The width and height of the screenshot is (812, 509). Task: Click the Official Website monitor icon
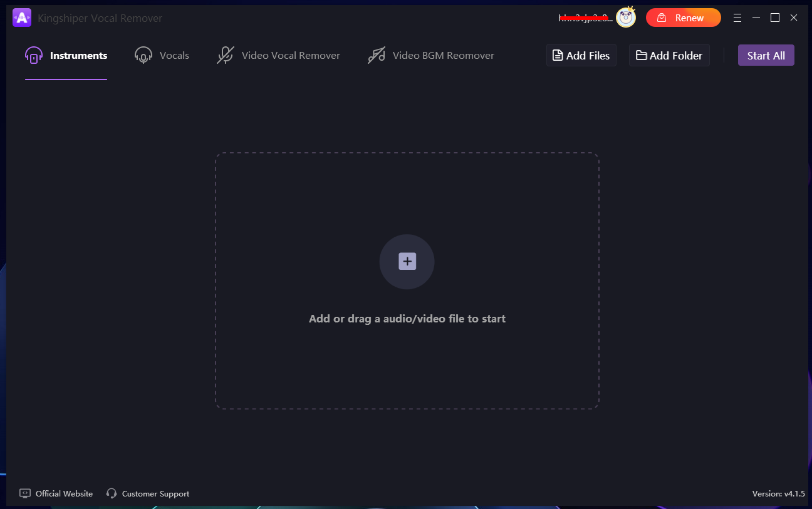(x=25, y=493)
